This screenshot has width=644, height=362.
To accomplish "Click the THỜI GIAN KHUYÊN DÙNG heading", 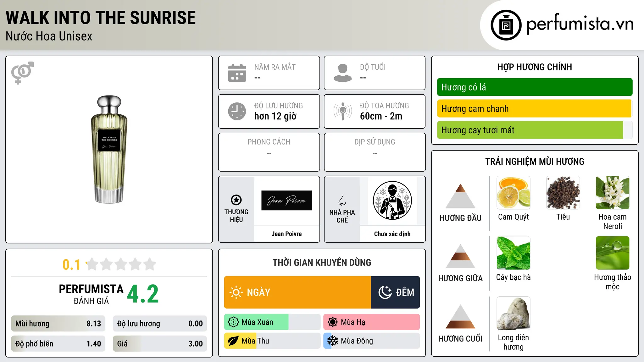I will coord(322,262).
